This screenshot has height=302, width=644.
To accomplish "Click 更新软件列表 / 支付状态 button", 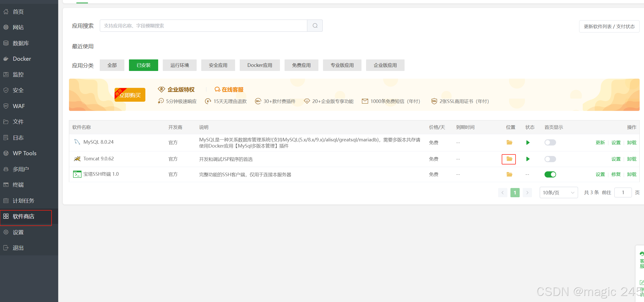I will point(609,26).
